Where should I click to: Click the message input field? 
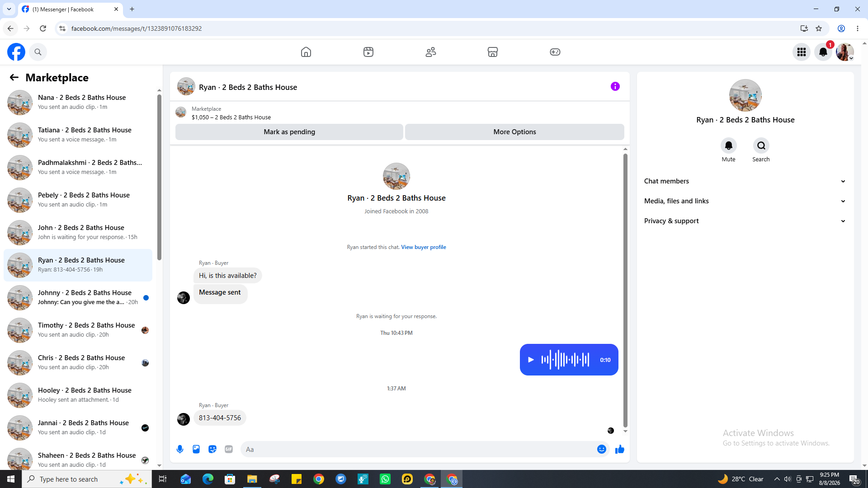(418, 449)
